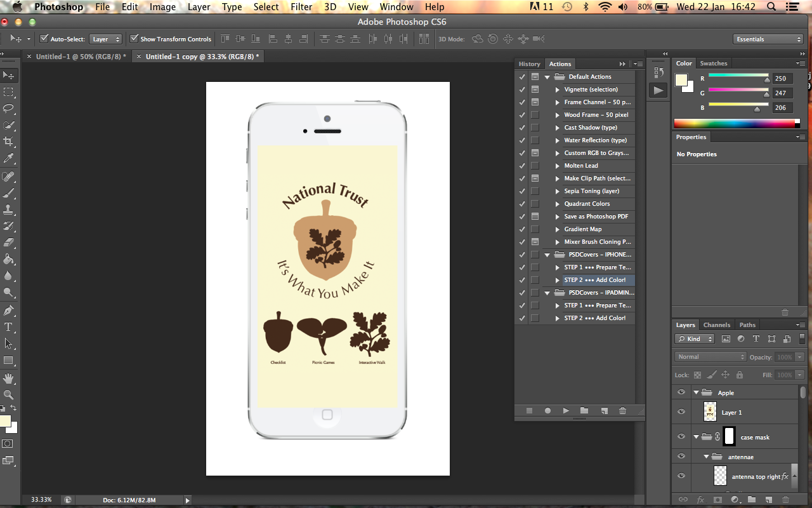This screenshot has width=812, height=508.
Task: Filter layers by type layers
Action: 756,339
